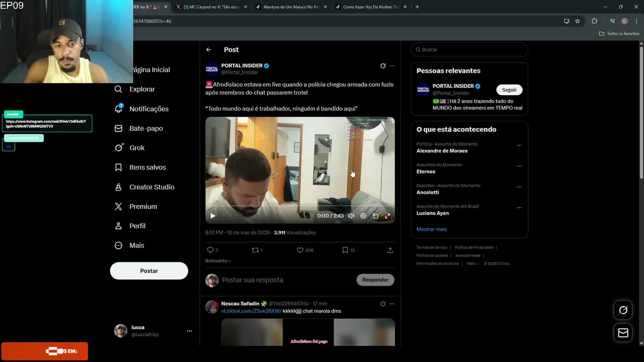Click Grok icon on PORTAL INSIDER post
The height and width of the screenshot is (362, 644).
[x=383, y=66]
